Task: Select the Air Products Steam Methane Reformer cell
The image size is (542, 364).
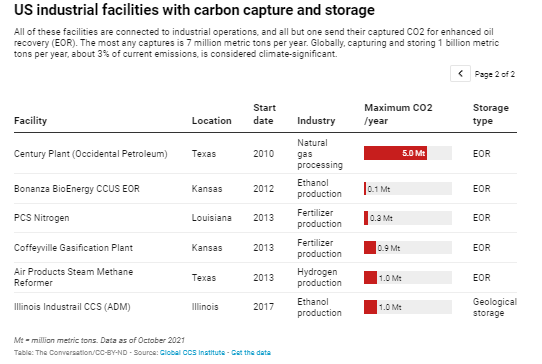Action: click(73, 277)
